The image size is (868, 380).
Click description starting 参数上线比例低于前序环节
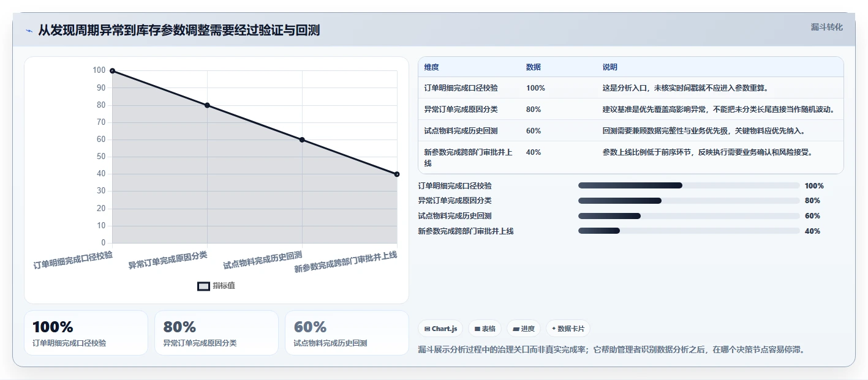coord(708,152)
